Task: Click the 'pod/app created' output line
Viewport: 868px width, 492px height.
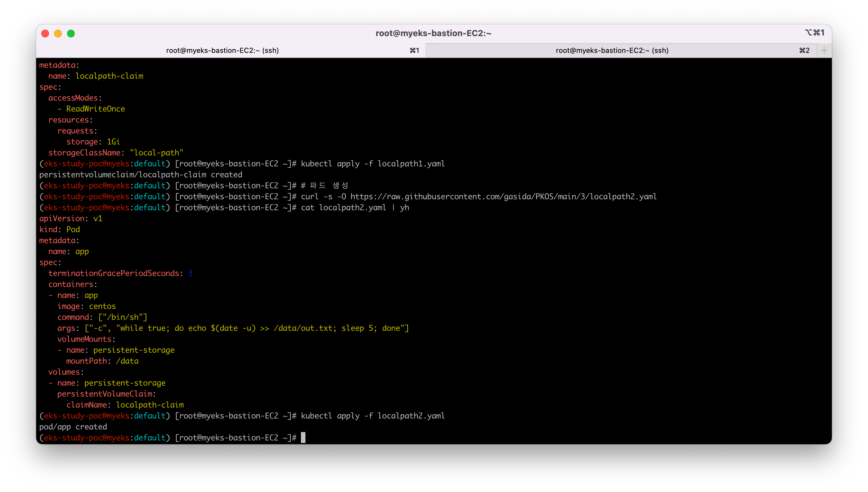Action: [73, 427]
